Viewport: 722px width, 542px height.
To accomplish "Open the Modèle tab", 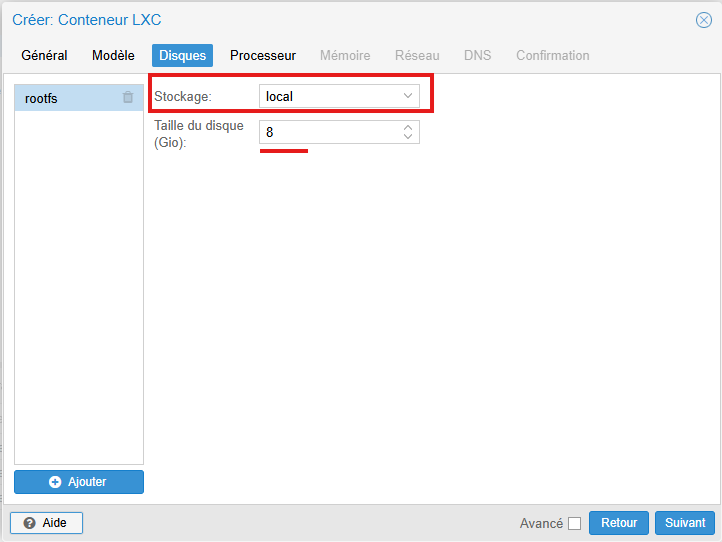I will tap(113, 55).
